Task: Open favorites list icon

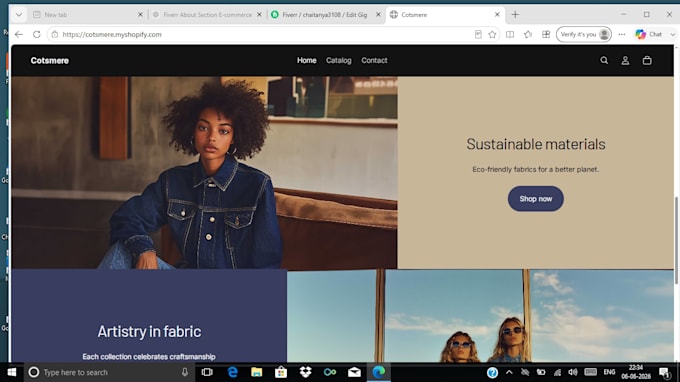Action: (x=528, y=34)
